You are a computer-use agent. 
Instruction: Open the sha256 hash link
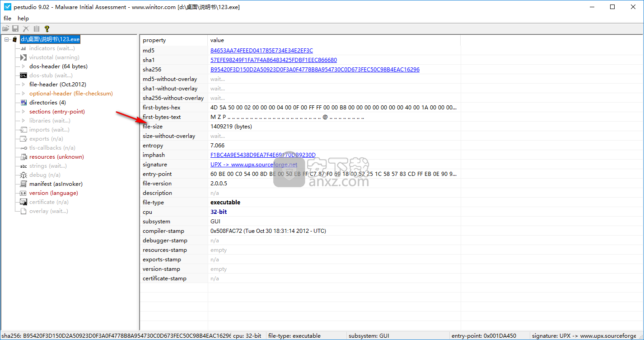pos(315,70)
